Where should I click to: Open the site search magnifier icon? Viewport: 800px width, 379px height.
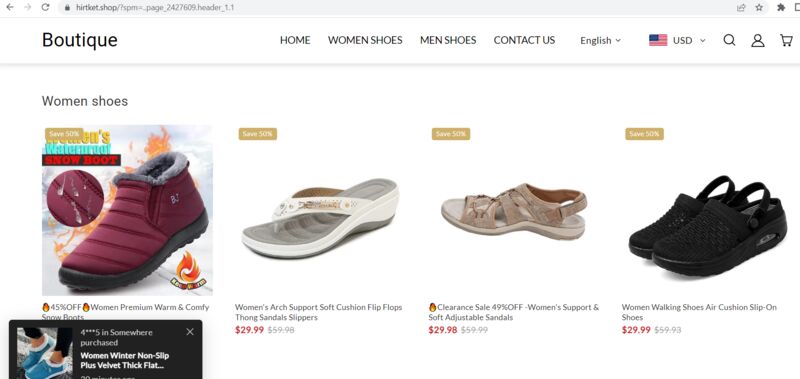729,40
